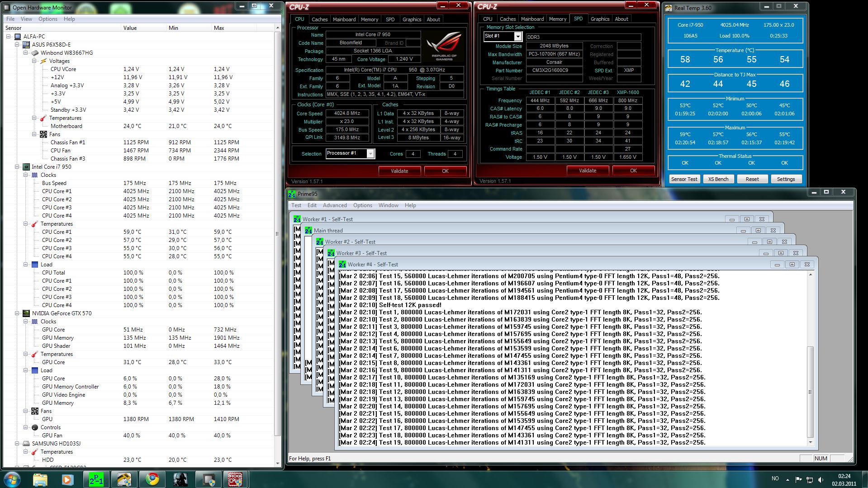Bring the Main thread Prime95 window forward
The image size is (868, 488).
click(520, 230)
